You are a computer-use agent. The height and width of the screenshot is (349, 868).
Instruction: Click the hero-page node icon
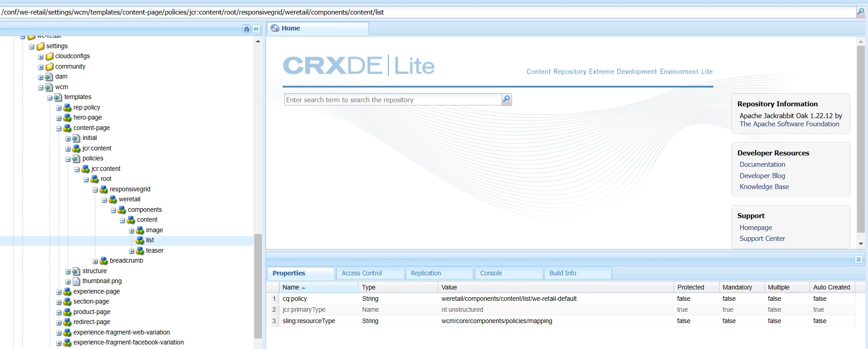(x=67, y=118)
